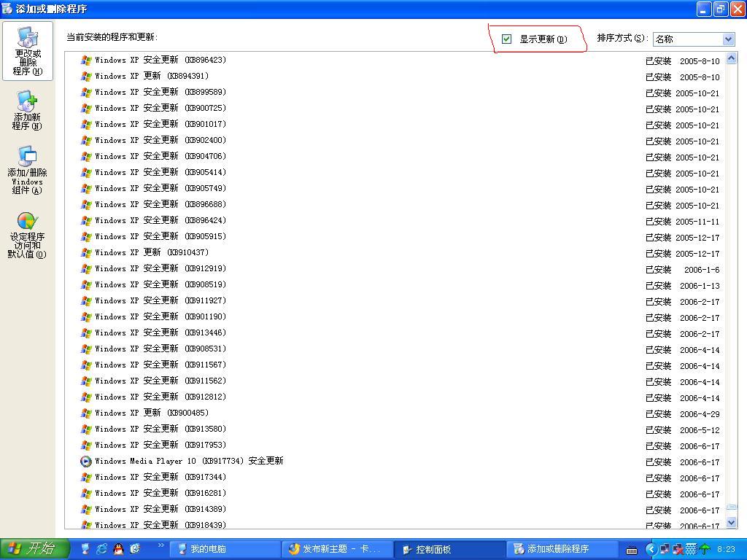Screen dimensions: 747x560
Task: Select Windows XP 安全更新 (KB913446) entry
Action: (160, 332)
